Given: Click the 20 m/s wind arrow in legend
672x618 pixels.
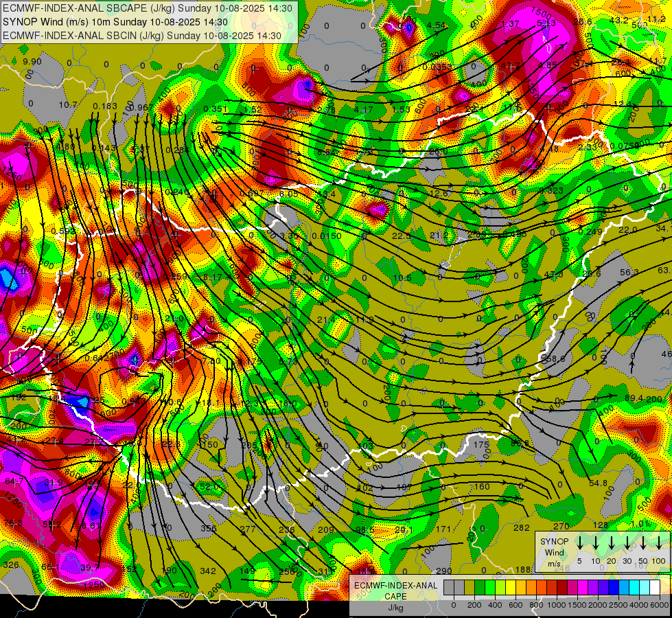Looking at the screenshot, I should tap(612, 543).
